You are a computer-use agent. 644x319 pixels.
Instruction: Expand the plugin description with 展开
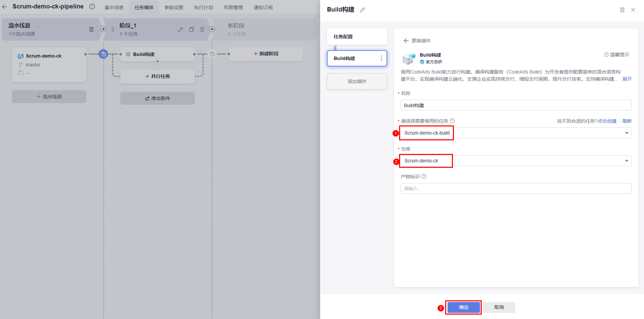(627, 79)
